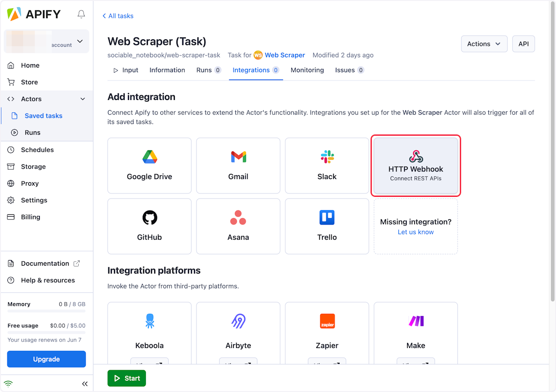Start the task with green Start button

[126, 378]
